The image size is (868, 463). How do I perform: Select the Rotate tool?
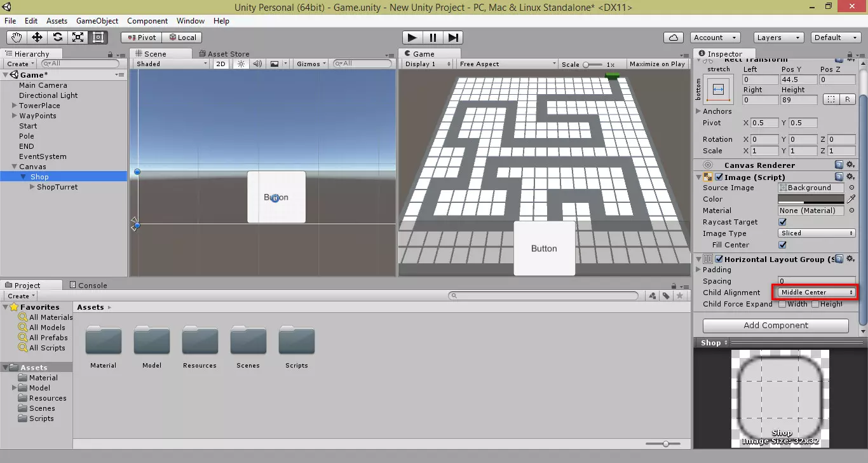58,38
